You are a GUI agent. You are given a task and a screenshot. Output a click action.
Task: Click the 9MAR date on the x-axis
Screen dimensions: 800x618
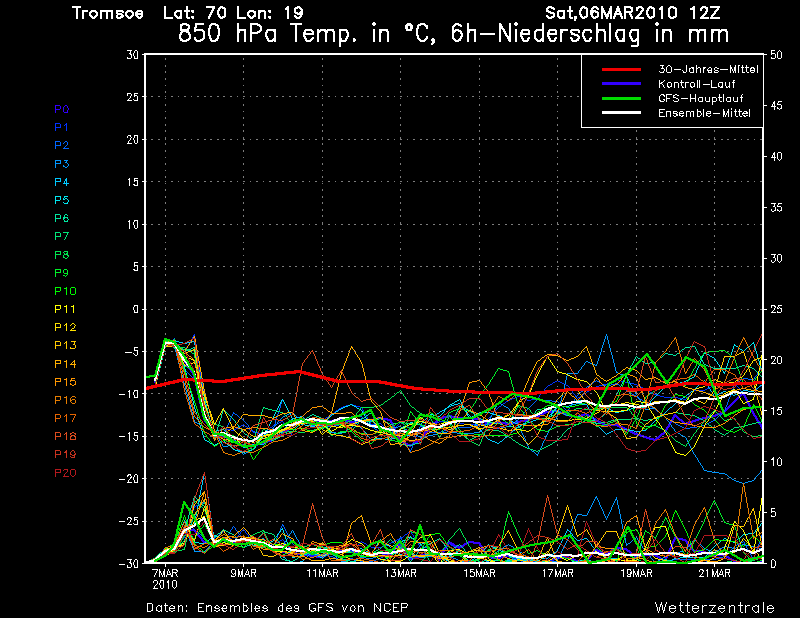244,574
